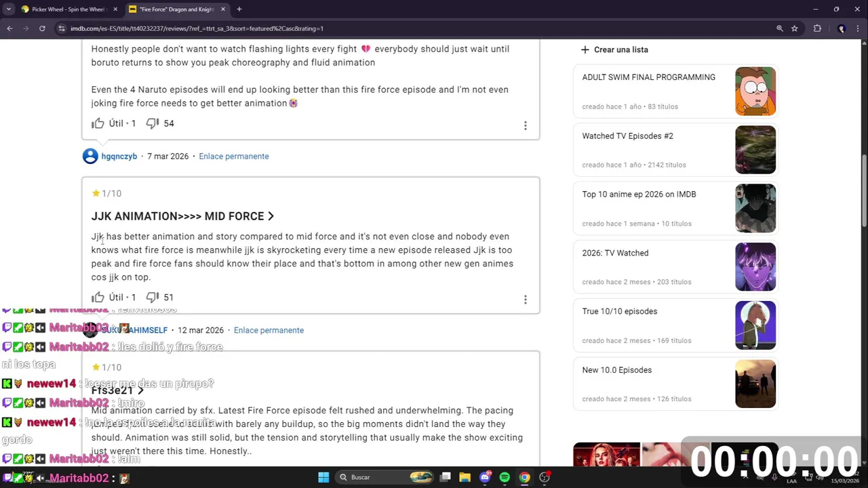Expand the Ffs3e21 review via its chevron
This screenshot has width=868, height=488.
point(140,390)
